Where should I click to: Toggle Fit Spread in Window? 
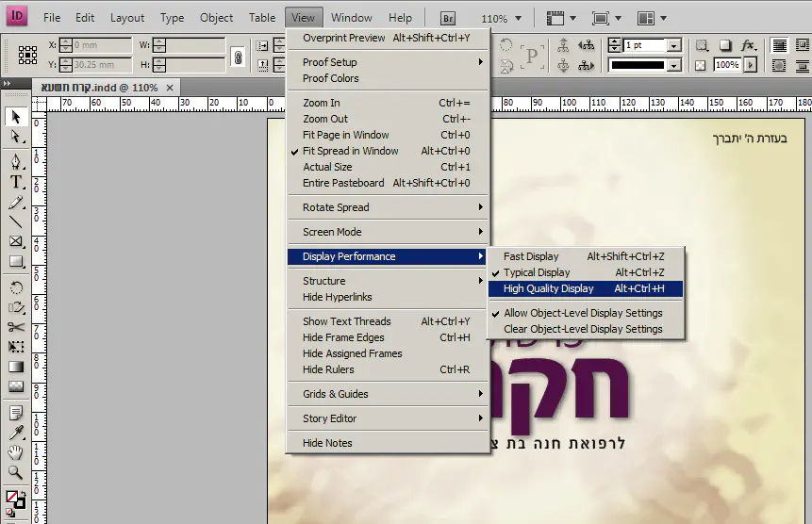point(350,151)
